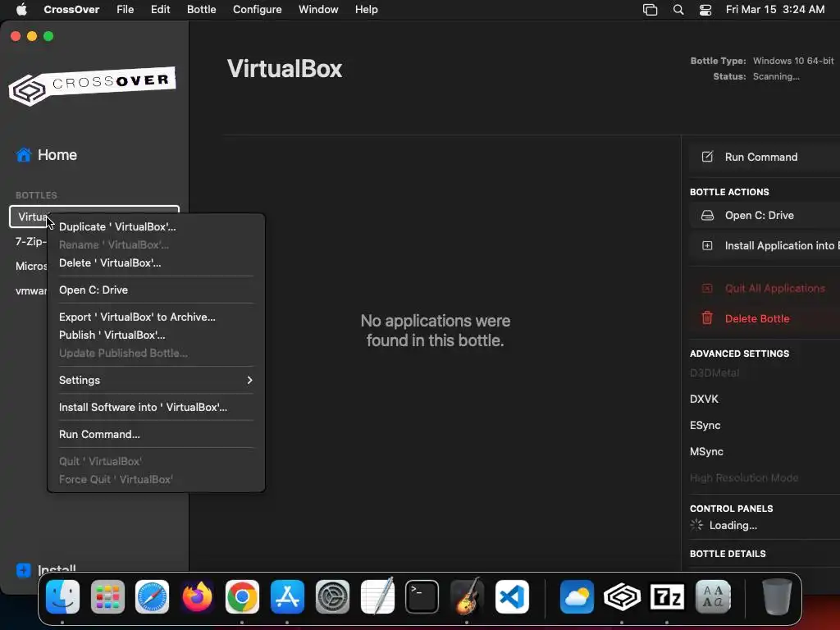
Task: Click the DXVK advanced setting
Action: click(x=704, y=399)
